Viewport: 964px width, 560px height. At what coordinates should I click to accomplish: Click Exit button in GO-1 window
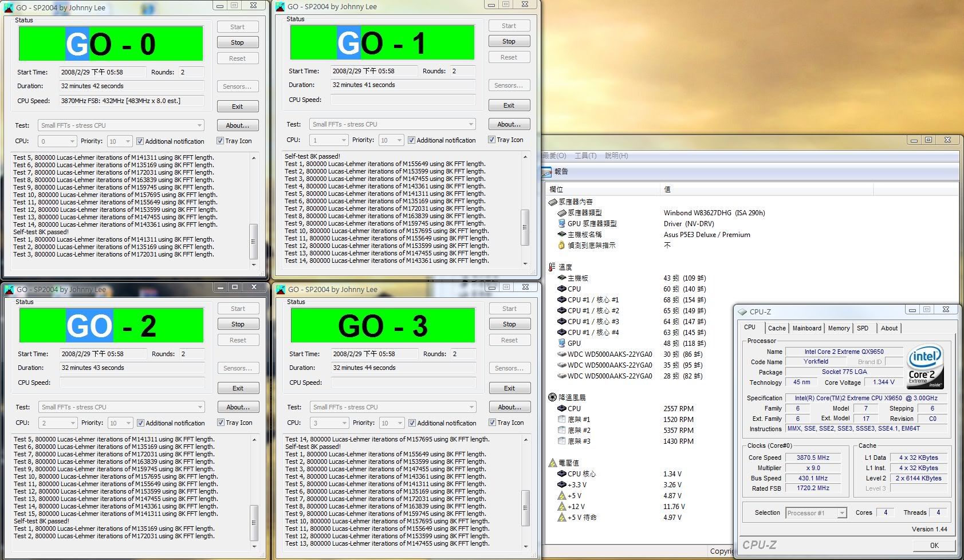click(509, 105)
